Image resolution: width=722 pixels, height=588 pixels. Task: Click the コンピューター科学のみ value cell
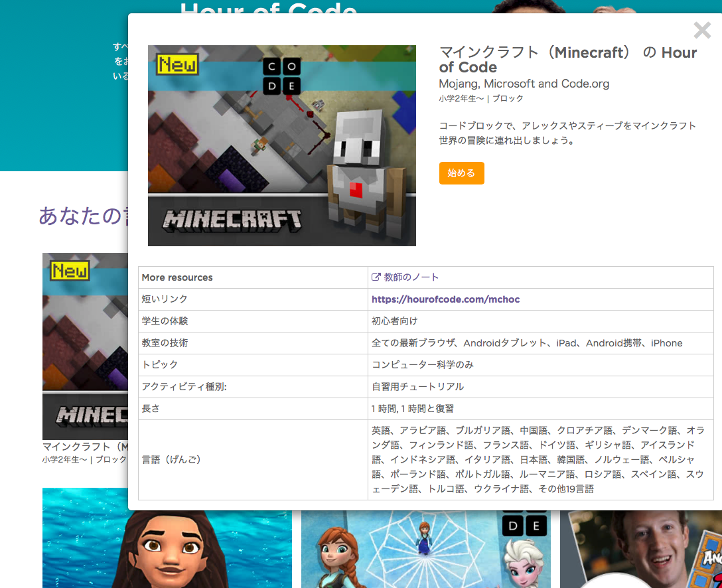pos(541,365)
